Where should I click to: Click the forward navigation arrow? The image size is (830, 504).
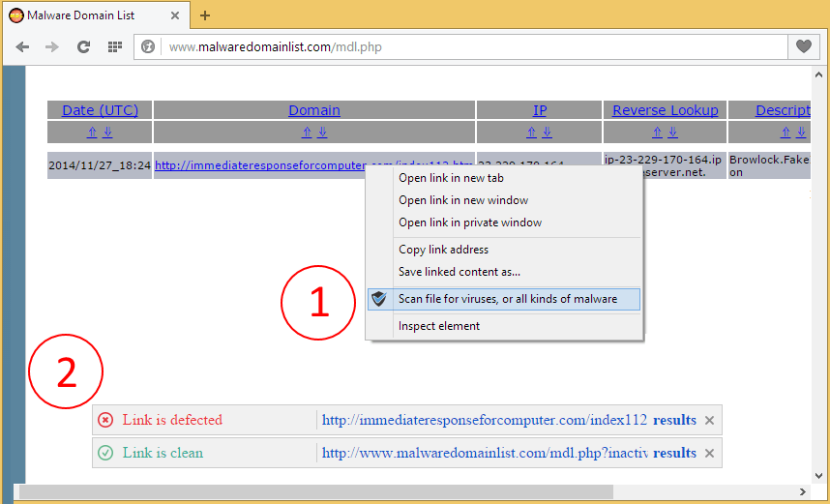point(52,47)
